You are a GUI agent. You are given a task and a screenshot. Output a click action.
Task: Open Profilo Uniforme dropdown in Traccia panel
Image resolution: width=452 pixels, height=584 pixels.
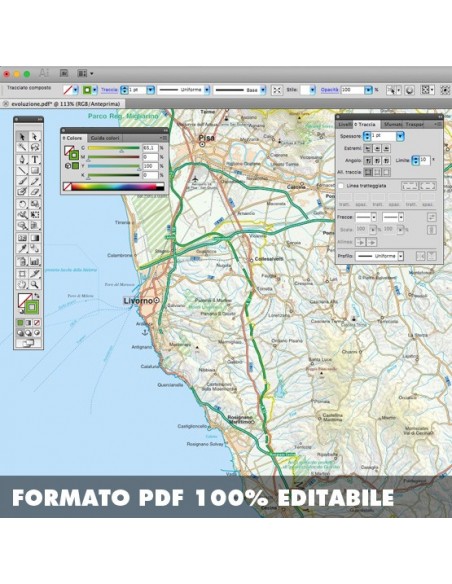coord(401,256)
